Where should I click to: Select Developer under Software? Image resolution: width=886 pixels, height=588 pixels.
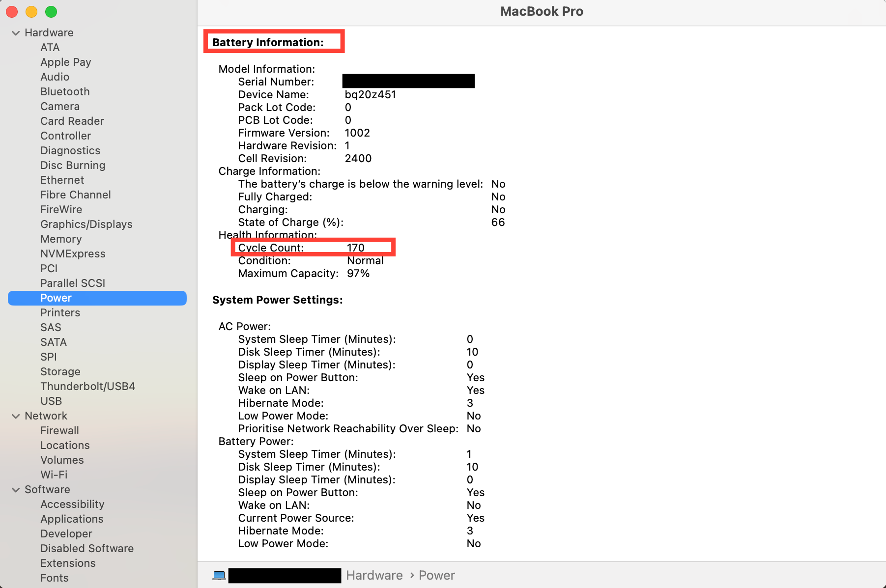pos(66,534)
